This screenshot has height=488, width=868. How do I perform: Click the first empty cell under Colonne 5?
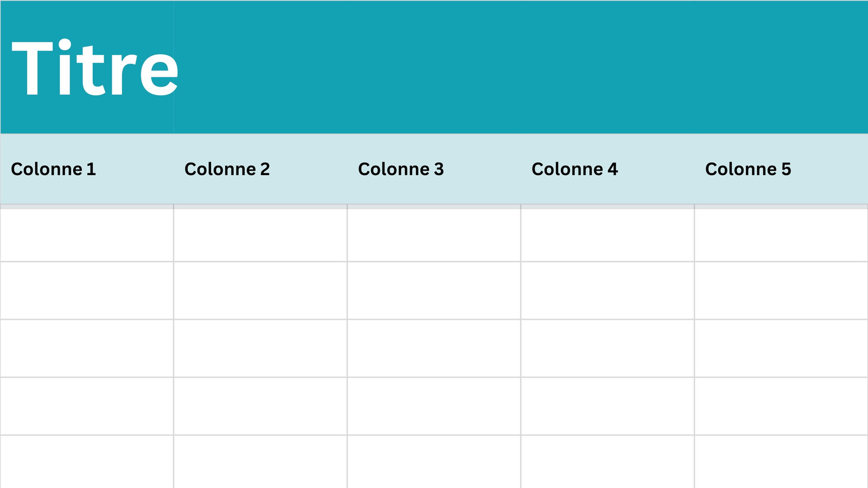781,233
